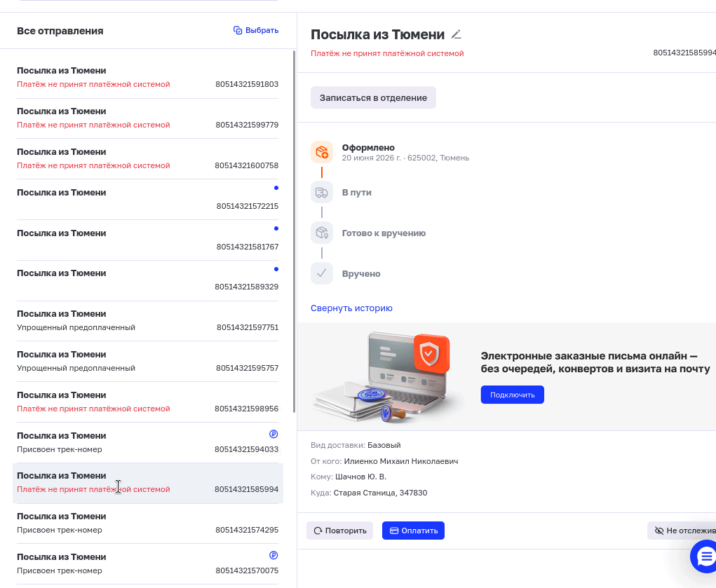
Task: Open shipment 80514321597751 Упрощенный предоплаченный
Action: click(147, 321)
